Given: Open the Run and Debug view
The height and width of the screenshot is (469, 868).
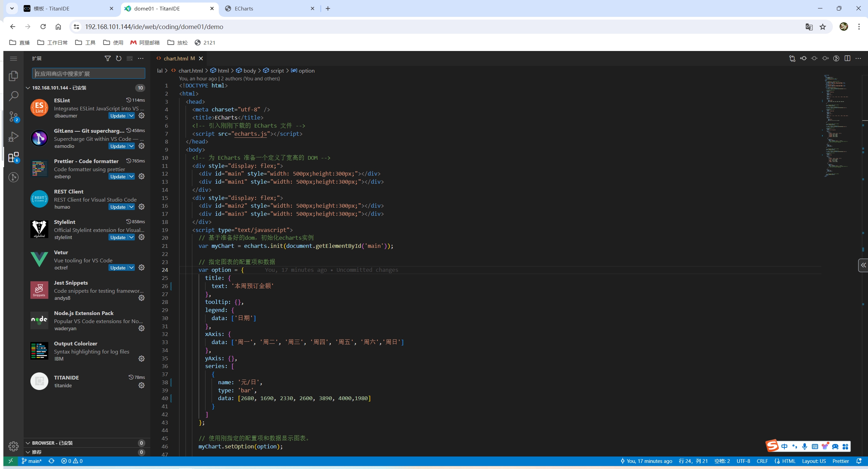Looking at the screenshot, I should point(14,137).
